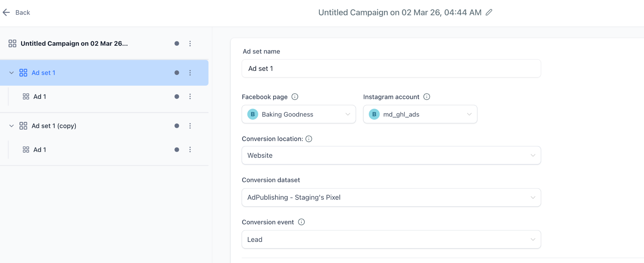Click grid icon of Ad 1 under Ad set 1
Viewport: 644px width, 263px height.
coord(26,96)
